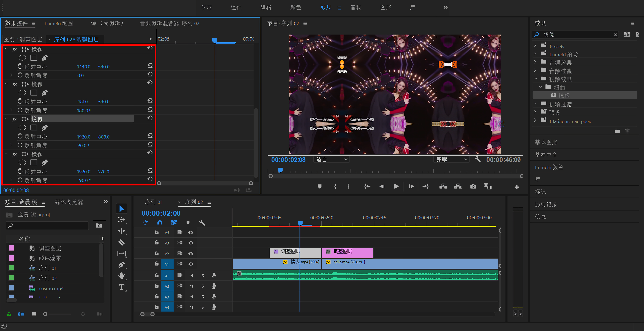Select 镜像 effect in Effects tree

(x=564, y=96)
